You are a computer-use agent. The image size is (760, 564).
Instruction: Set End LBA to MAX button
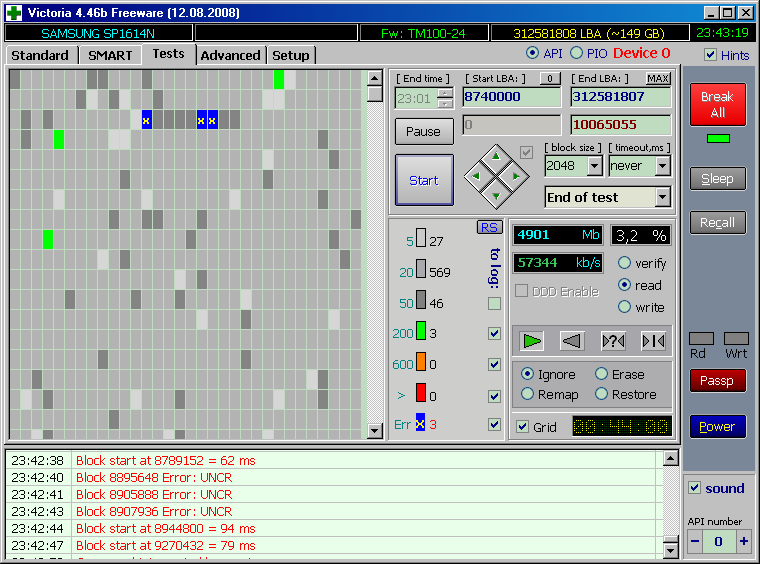[x=658, y=78]
